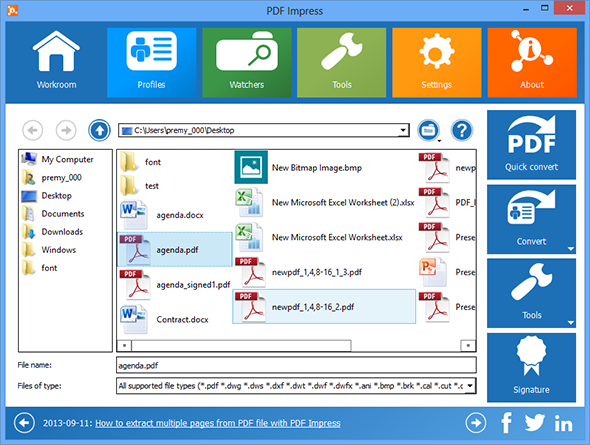Screen dimensions: 590x445
Task: Click the File name input field
Action: [296, 365]
